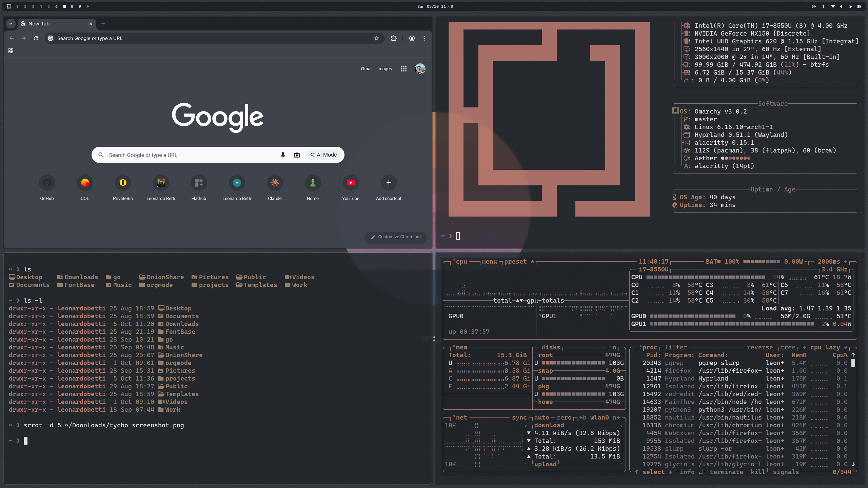Open Google Lens camera search icon

(297, 155)
